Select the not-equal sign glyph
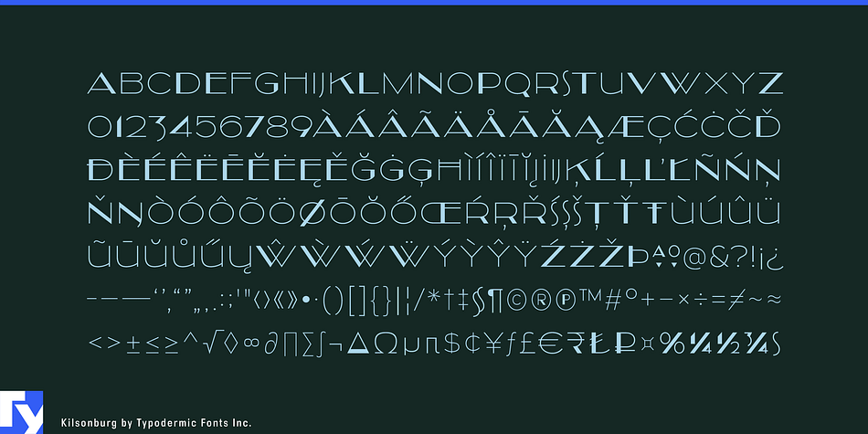Viewport: 868px width, 434px height. coord(735,302)
